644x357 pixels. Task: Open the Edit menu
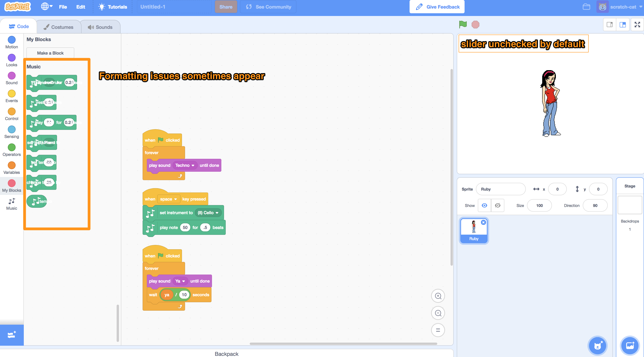[x=81, y=7]
